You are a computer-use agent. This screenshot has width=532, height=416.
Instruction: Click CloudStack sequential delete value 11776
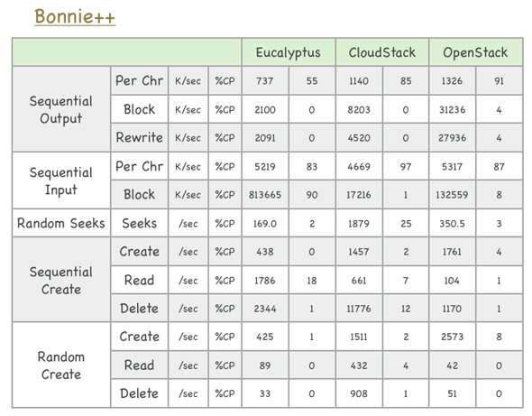click(x=359, y=309)
